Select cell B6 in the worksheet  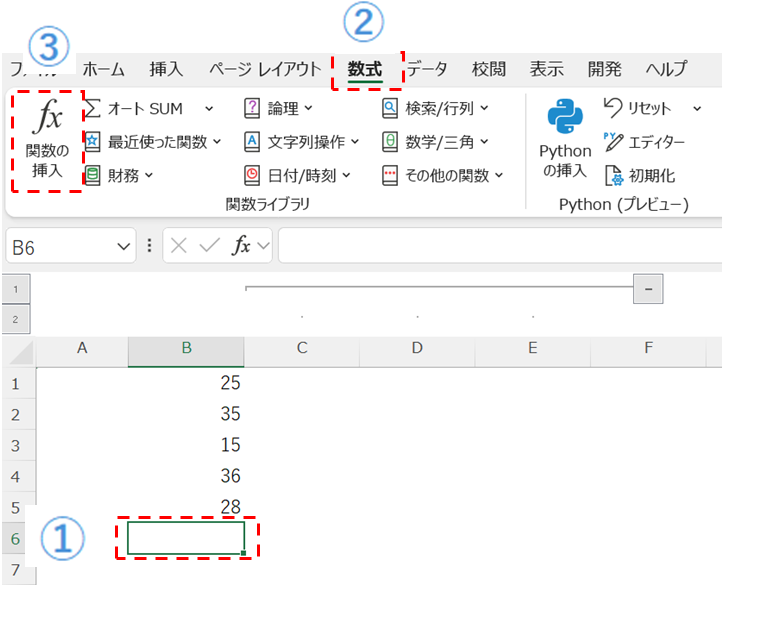pos(186,538)
